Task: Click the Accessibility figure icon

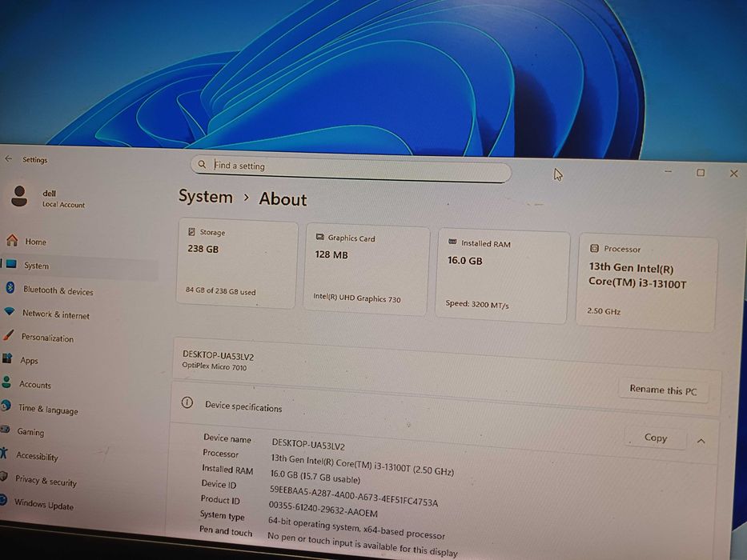Action: pos(4,453)
